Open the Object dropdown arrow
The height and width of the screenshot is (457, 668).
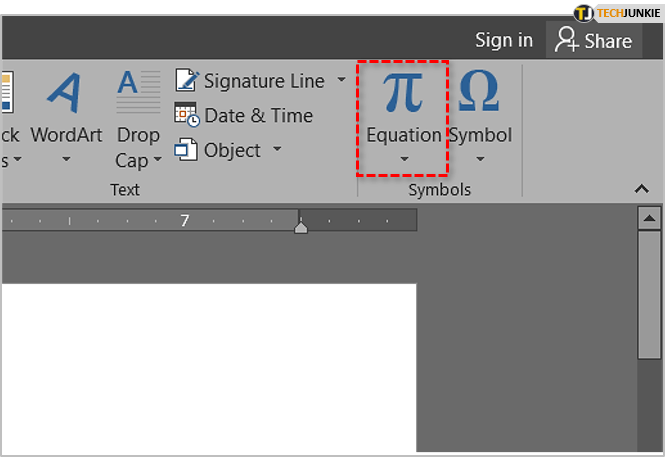pyautogui.click(x=277, y=150)
